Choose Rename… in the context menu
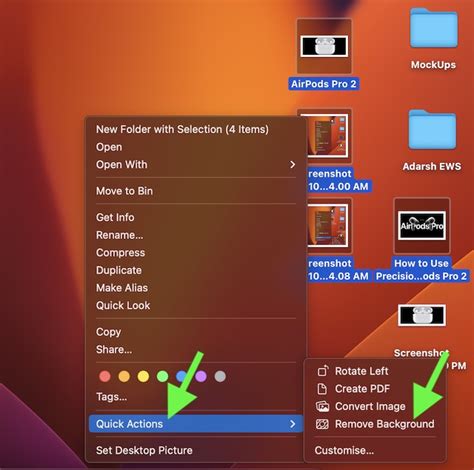This screenshot has width=474, height=470. coord(120,235)
